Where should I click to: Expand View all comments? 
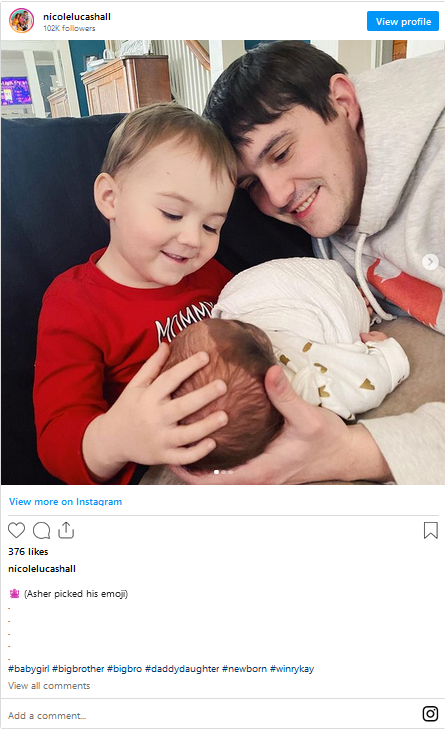(49, 686)
